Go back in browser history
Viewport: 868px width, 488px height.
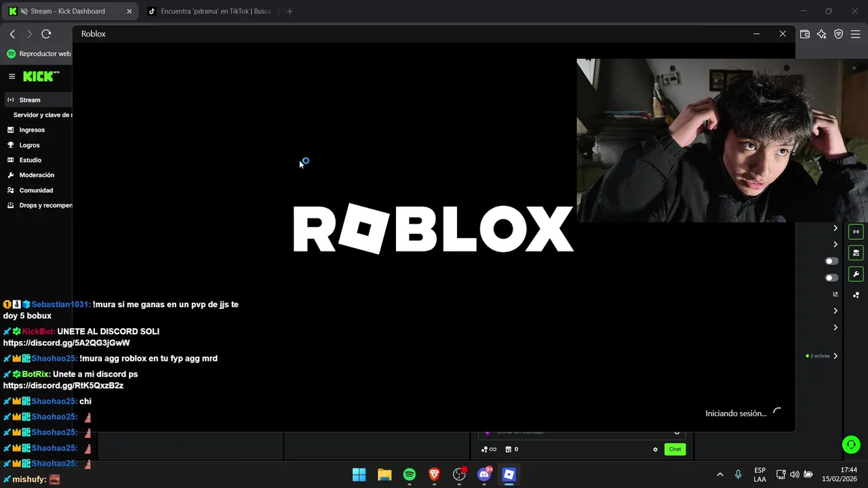(x=12, y=34)
